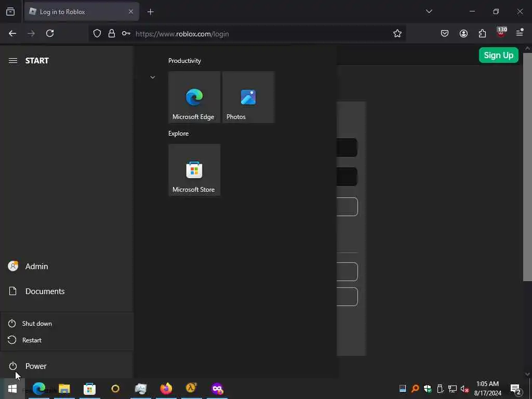Open the yellow circle app on taskbar

point(115,389)
